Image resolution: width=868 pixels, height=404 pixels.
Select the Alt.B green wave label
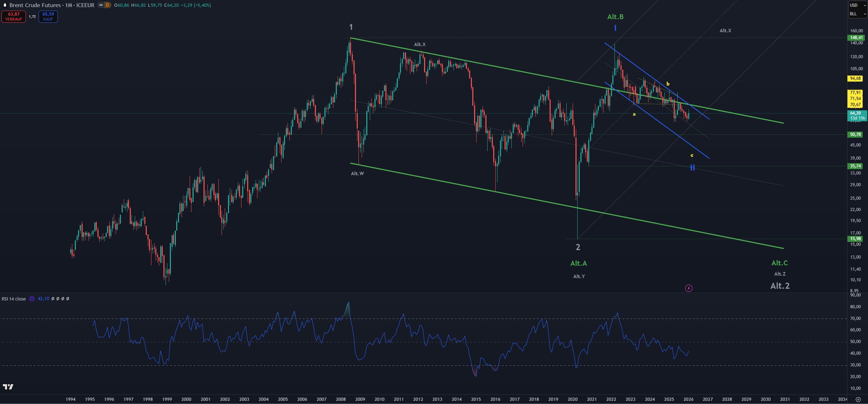[x=615, y=17]
